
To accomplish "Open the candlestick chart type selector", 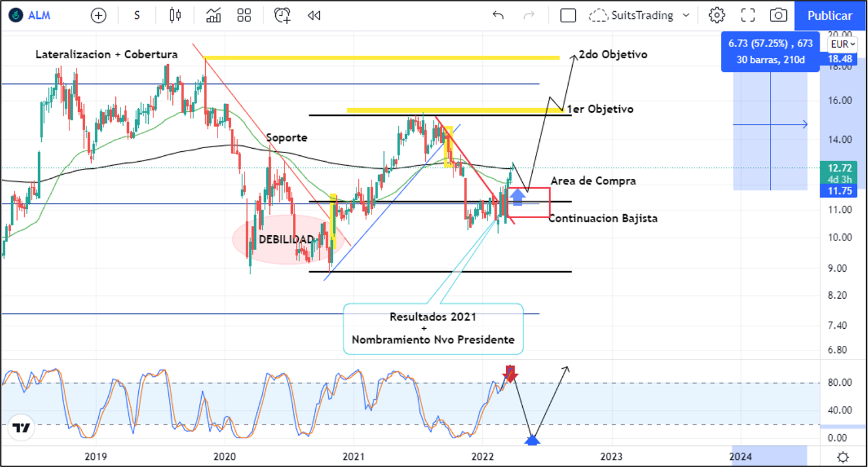I will pyautogui.click(x=175, y=16).
